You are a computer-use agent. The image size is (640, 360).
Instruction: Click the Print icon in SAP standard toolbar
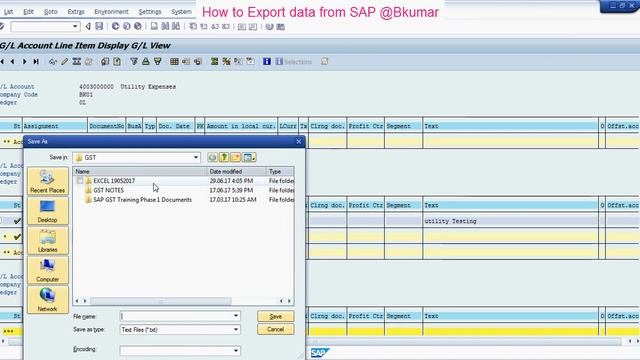point(154,27)
